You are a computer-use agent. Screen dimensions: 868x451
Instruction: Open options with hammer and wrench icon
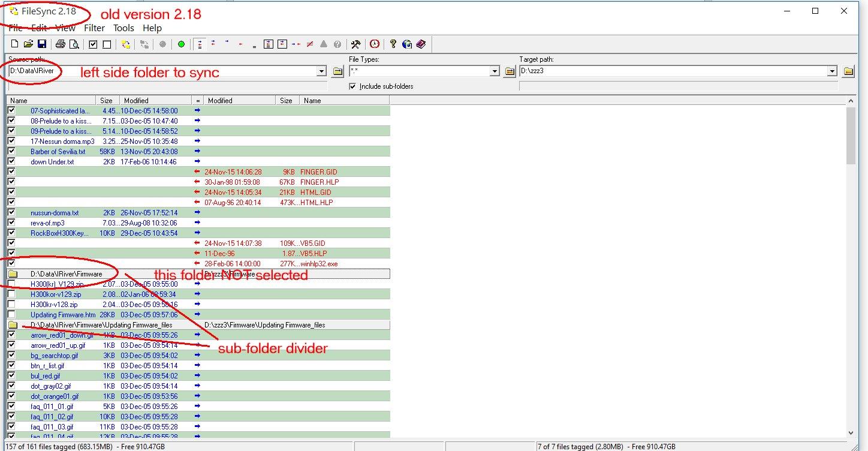(355, 44)
